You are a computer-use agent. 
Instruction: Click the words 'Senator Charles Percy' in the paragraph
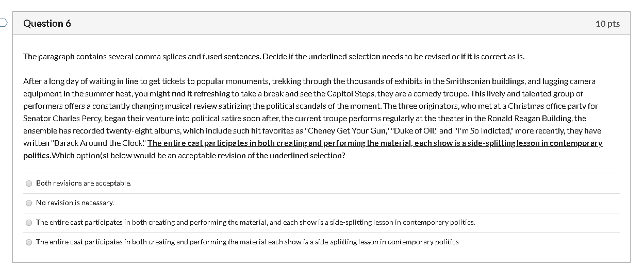click(x=62, y=118)
